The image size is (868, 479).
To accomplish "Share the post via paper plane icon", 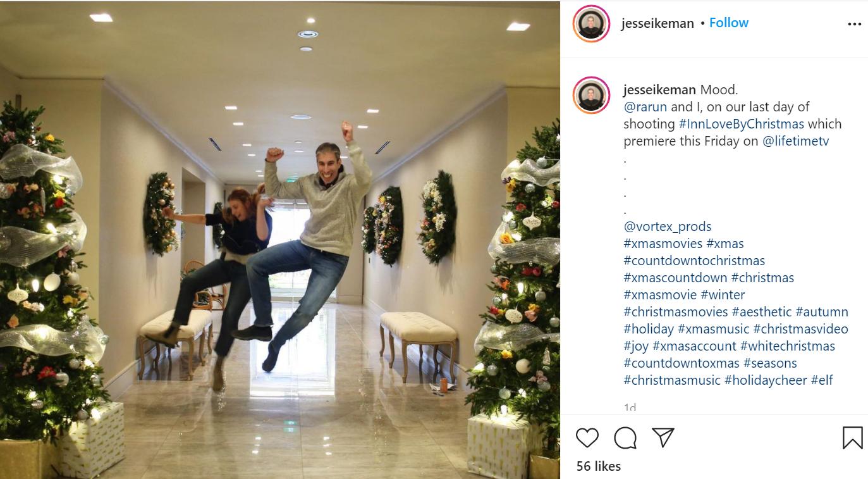I will 663,438.
